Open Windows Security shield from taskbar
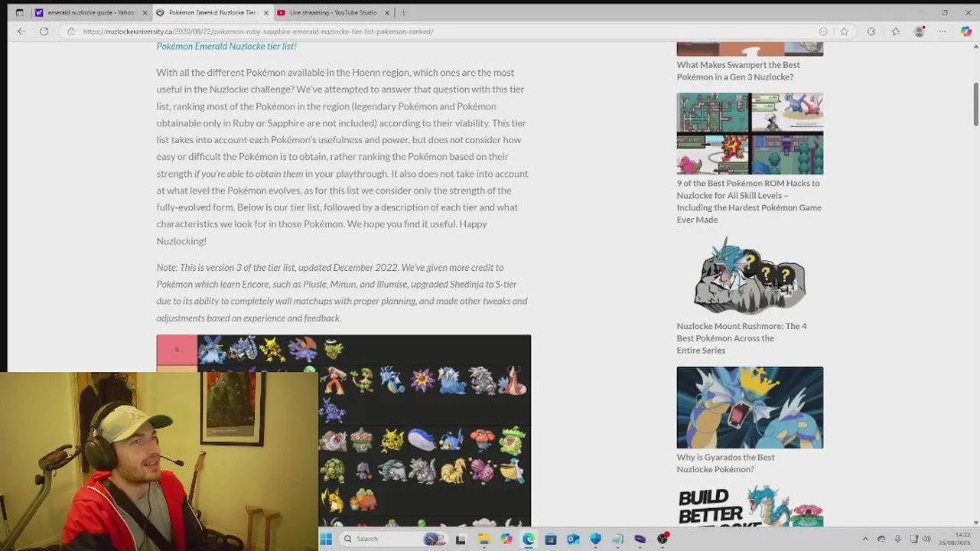The width and height of the screenshot is (980, 551). pyautogui.click(x=595, y=539)
